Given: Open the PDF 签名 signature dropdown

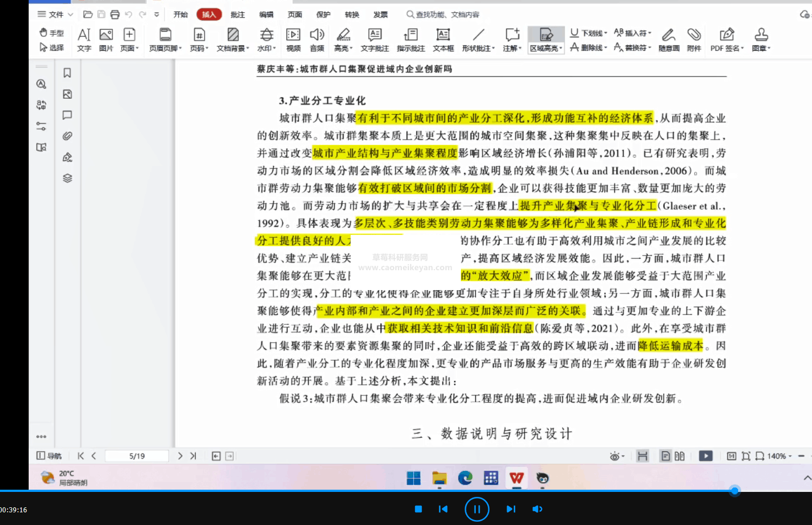Looking at the screenshot, I should pos(727,40).
